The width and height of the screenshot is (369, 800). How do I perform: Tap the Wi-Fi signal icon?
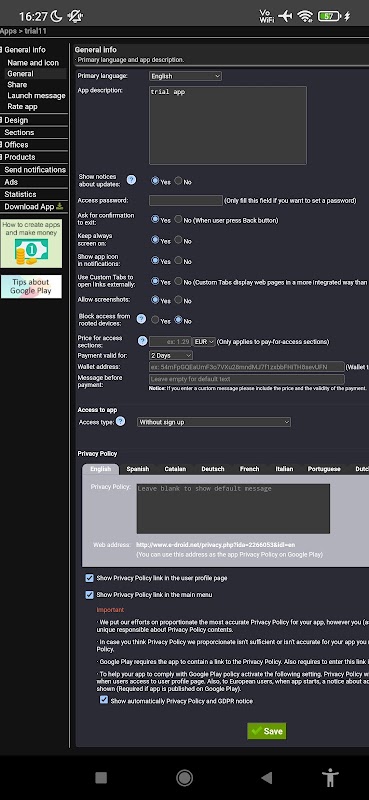[305, 16]
